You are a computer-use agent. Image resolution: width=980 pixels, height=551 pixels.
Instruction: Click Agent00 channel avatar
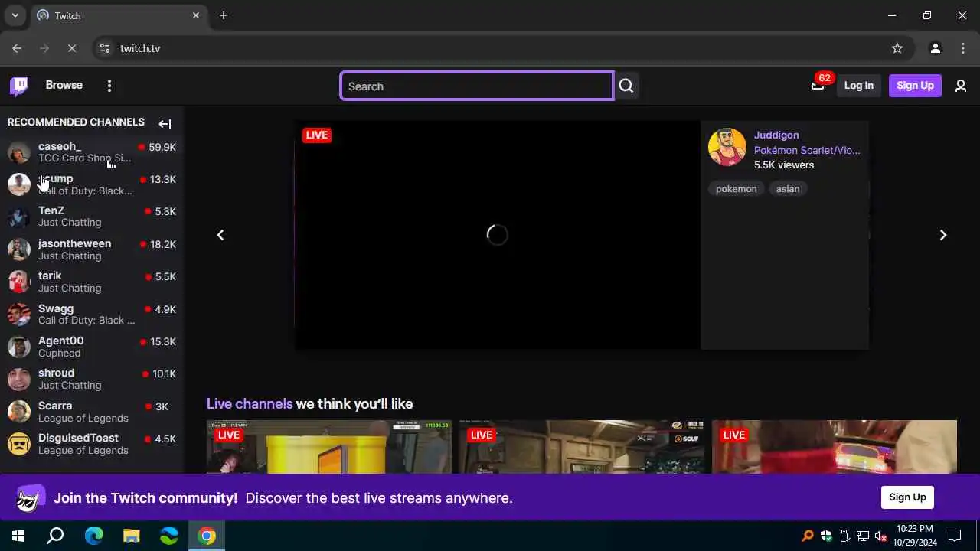(19, 346)
